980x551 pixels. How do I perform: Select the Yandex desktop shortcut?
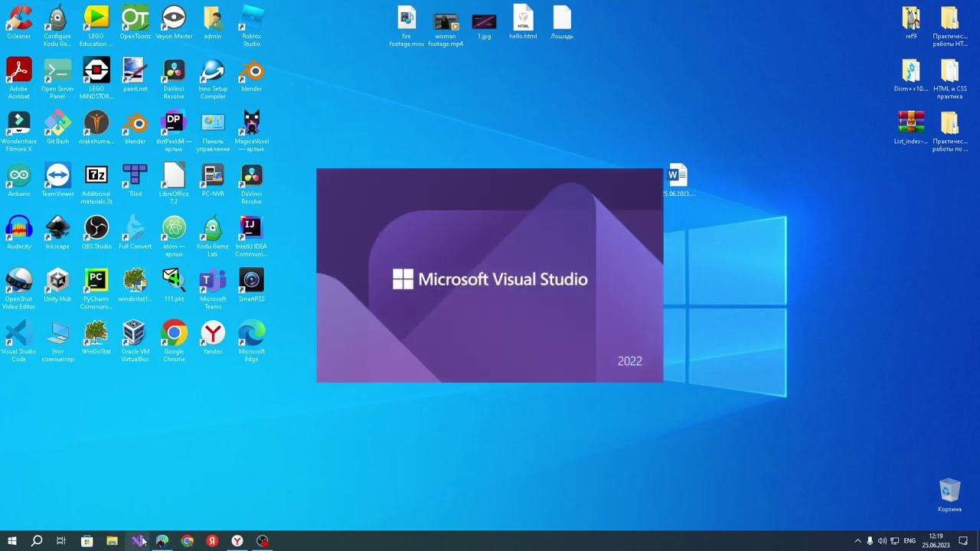(x=213, y=339)
